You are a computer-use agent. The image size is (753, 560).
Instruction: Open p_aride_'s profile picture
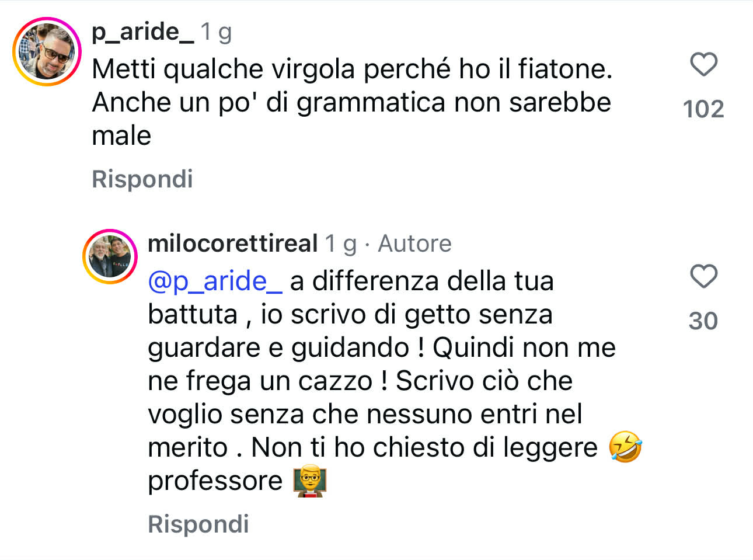coord(47,52)
